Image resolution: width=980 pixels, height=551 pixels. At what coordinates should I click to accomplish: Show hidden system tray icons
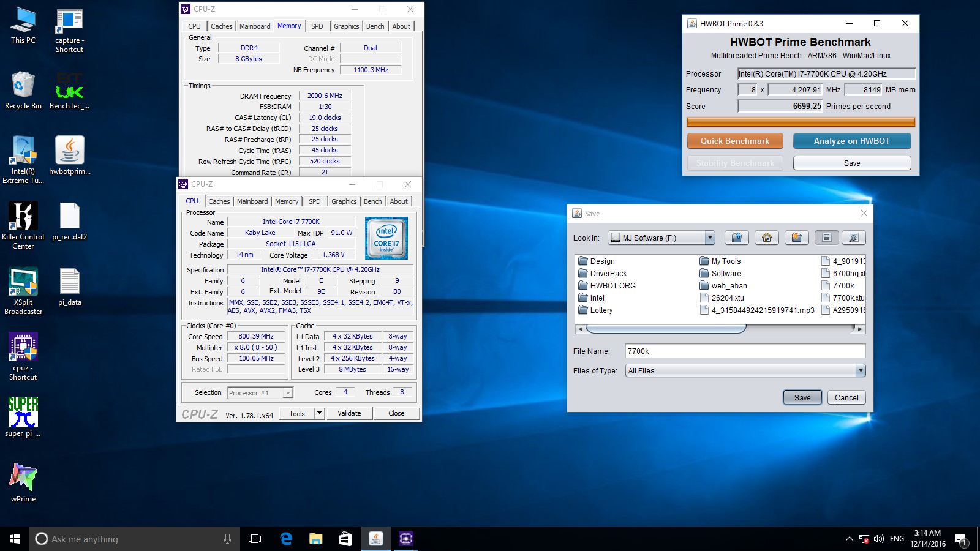(849, 539)
